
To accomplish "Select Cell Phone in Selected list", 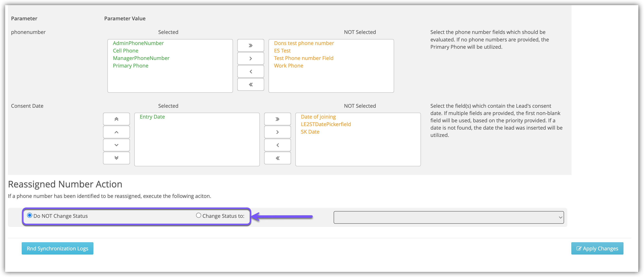I will [126, 51].
